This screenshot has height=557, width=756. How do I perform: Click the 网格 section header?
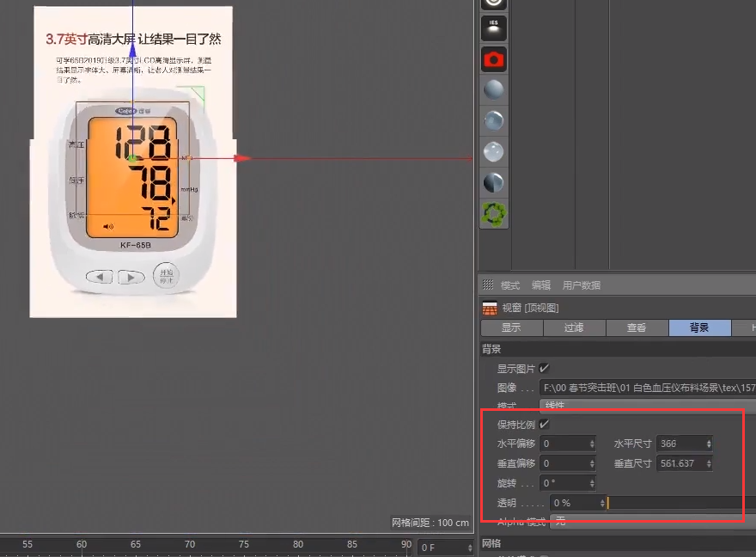[x=619, y=543]
